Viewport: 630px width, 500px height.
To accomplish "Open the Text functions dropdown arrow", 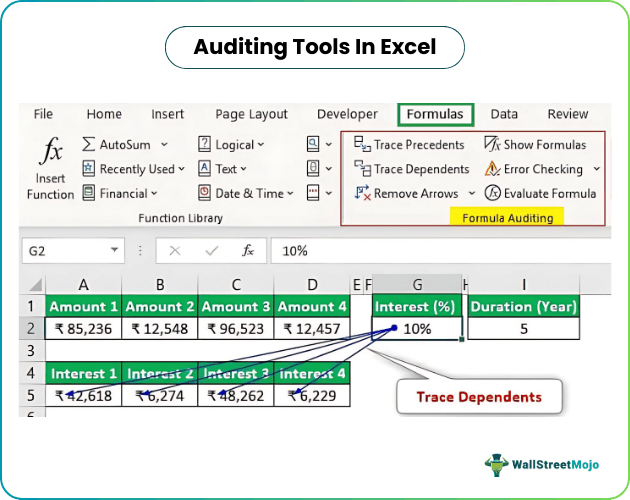I will 243,169.
